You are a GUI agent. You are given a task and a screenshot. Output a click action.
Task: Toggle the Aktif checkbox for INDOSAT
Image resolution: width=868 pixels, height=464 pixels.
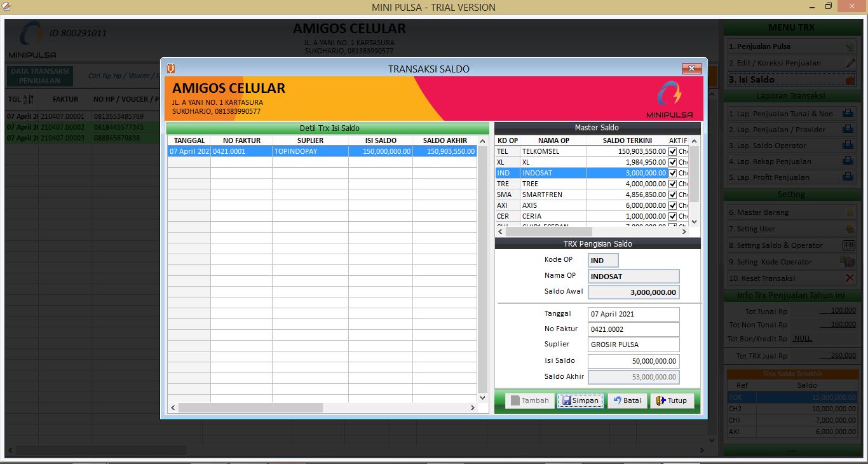click(x=673, y=173)
